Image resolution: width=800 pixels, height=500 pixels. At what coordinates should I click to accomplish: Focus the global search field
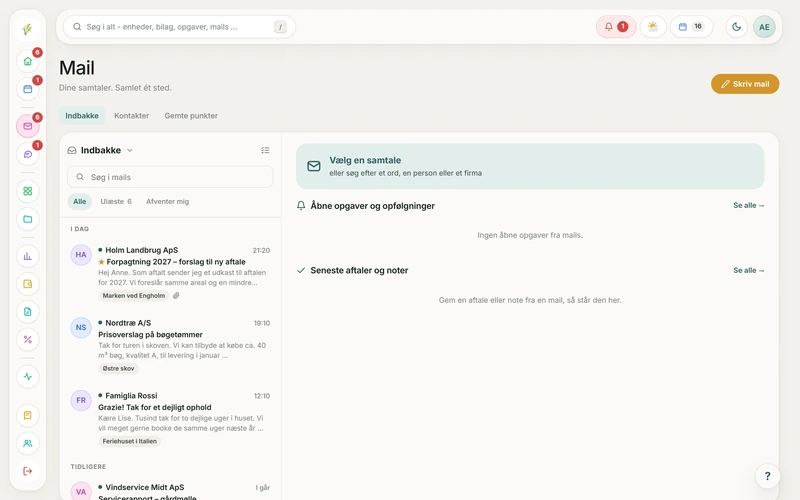[179, 27]
